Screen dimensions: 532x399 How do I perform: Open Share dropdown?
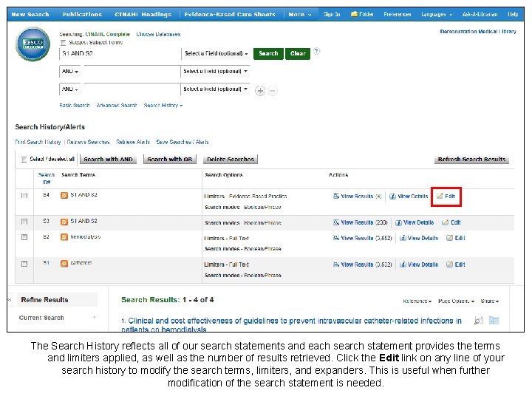coord(490,301)
